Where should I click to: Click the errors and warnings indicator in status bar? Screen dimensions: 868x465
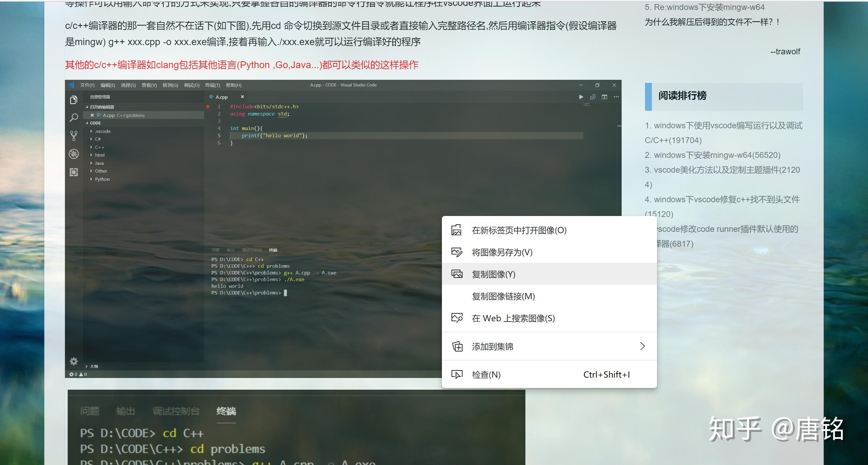tap(77, 374)
